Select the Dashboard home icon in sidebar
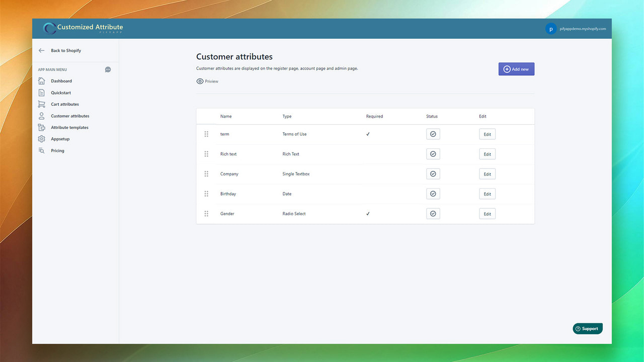The width and height of the screenshot is (644, 362). (41, 80)
